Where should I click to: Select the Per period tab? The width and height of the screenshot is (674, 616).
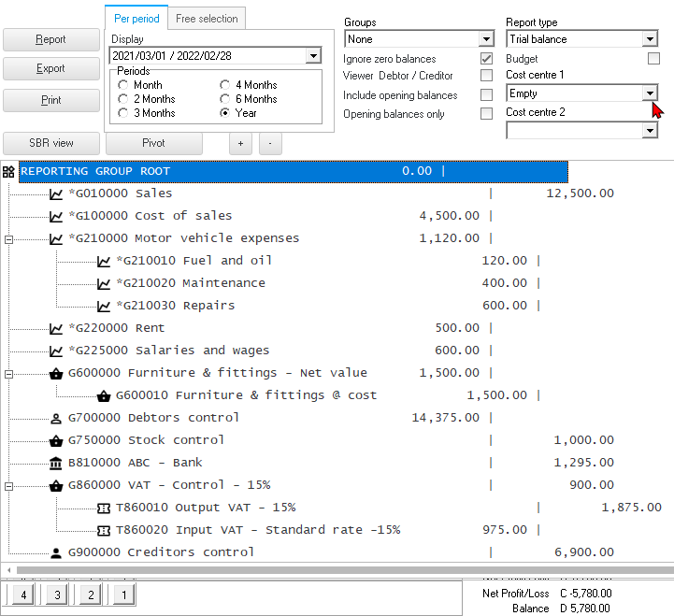pos(136,18)
